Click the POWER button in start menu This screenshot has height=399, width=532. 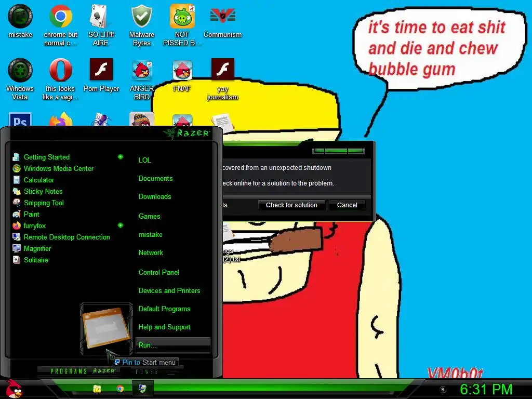(147, 372)
